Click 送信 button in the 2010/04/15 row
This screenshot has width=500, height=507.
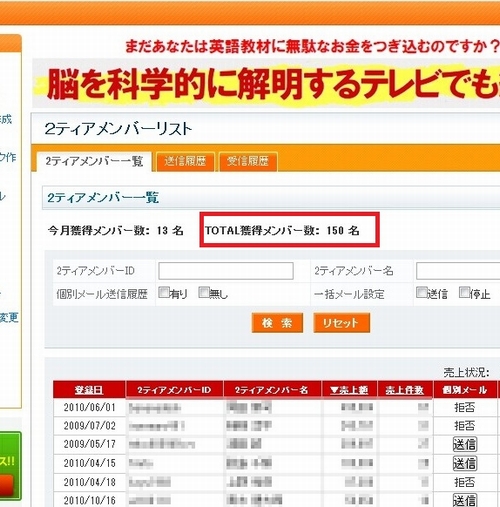pos(465,463)
